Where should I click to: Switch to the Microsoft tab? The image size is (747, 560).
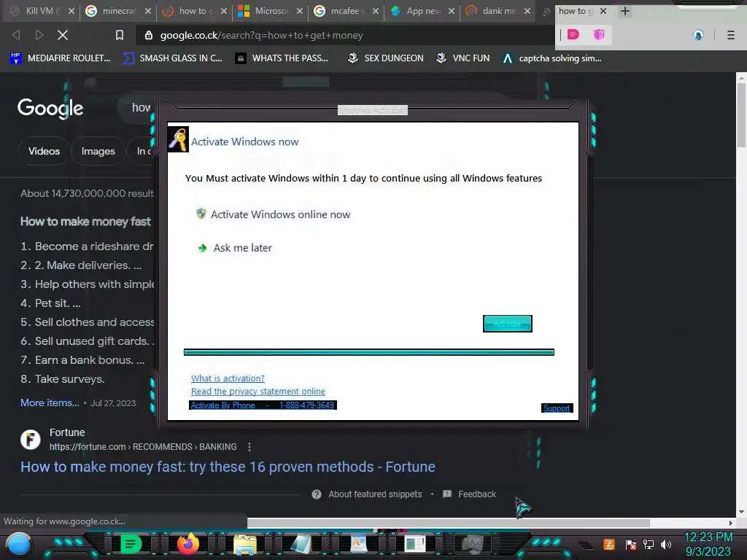[x=270, y=10]
